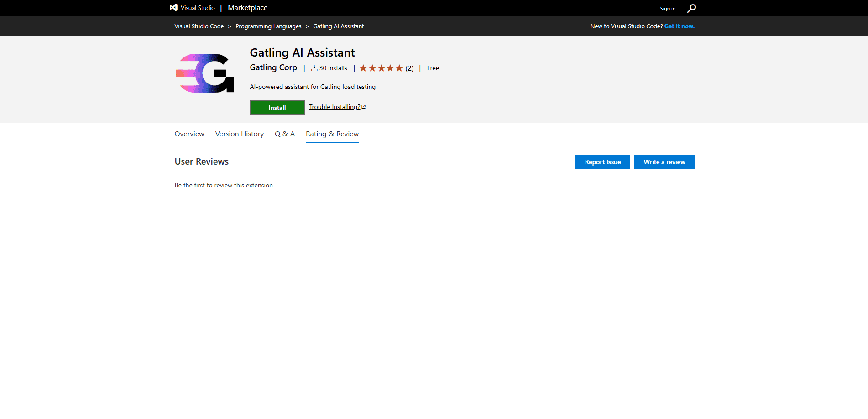This screenshot has height=419, width=868.
Task: Click Sign in at top right
Action: (x=668, y=9)
